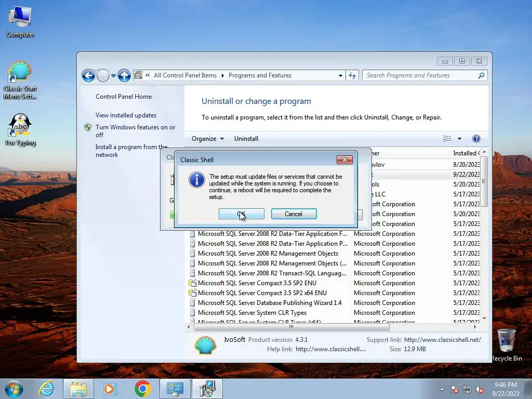Go back in Control Panel window
The height and width of the screenshot is (399, 532).
pyautogui.click(x=88, y=75)
